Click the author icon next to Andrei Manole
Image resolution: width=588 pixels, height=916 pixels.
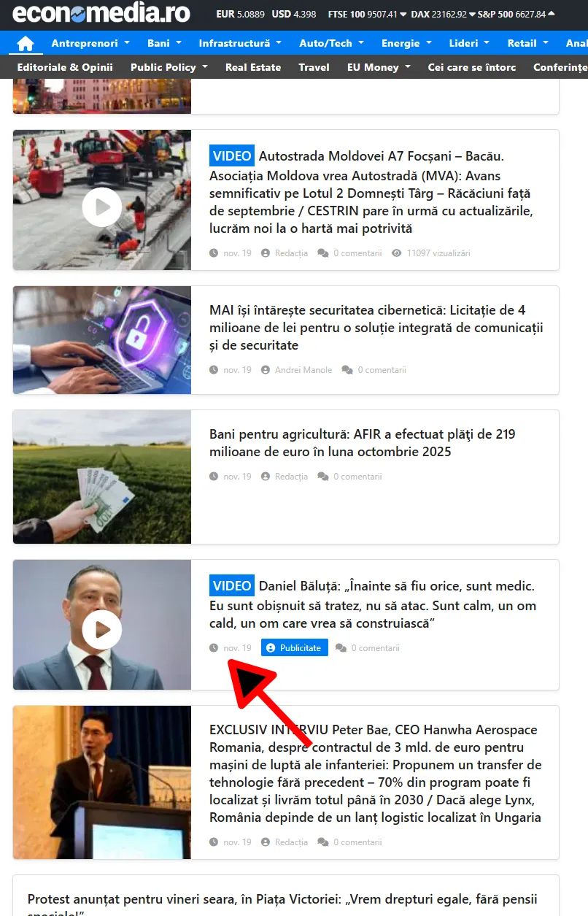(x=266, y=370)
